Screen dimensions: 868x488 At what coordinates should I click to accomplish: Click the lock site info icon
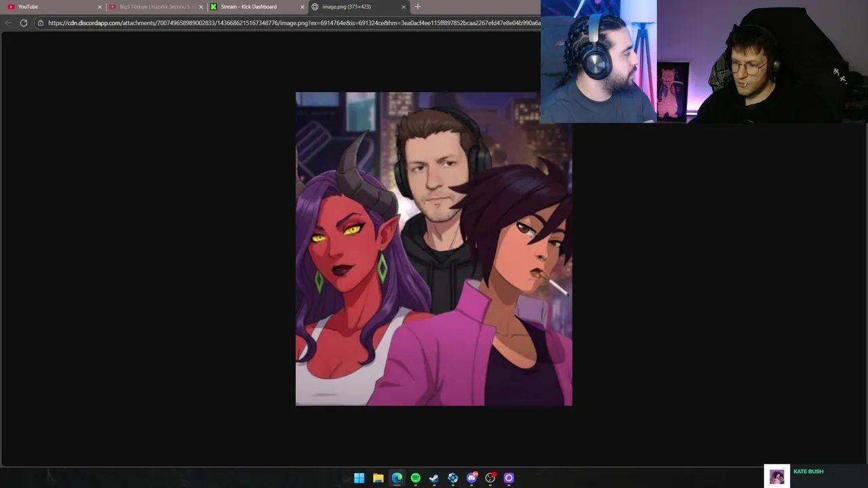coord(41,23)
